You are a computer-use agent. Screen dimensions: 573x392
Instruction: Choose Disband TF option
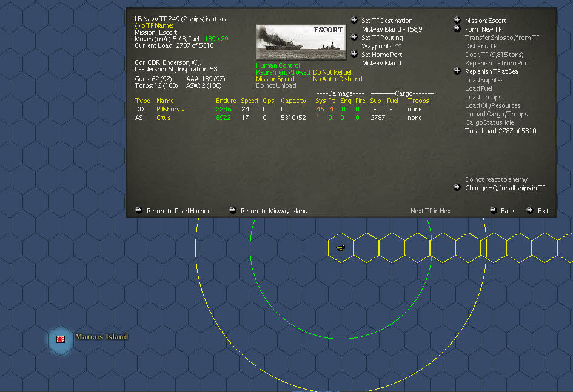pyautogui.click(x=481, y=47)
